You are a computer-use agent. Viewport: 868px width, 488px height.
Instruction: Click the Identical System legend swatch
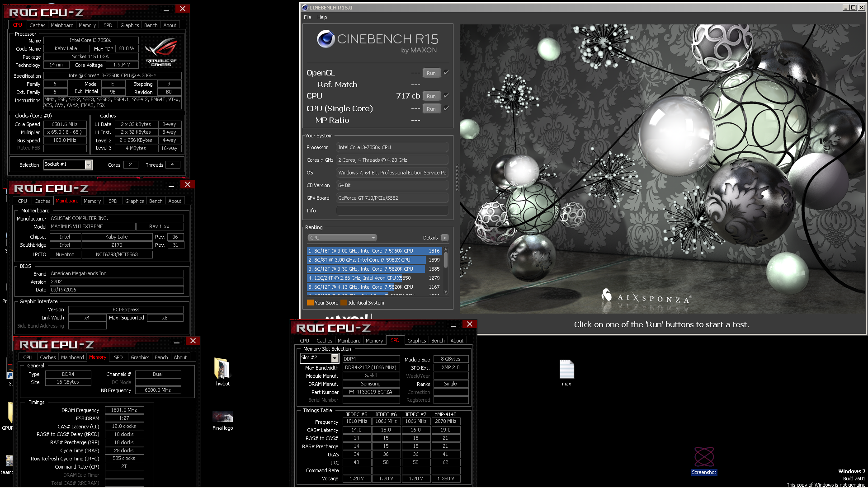344,303
